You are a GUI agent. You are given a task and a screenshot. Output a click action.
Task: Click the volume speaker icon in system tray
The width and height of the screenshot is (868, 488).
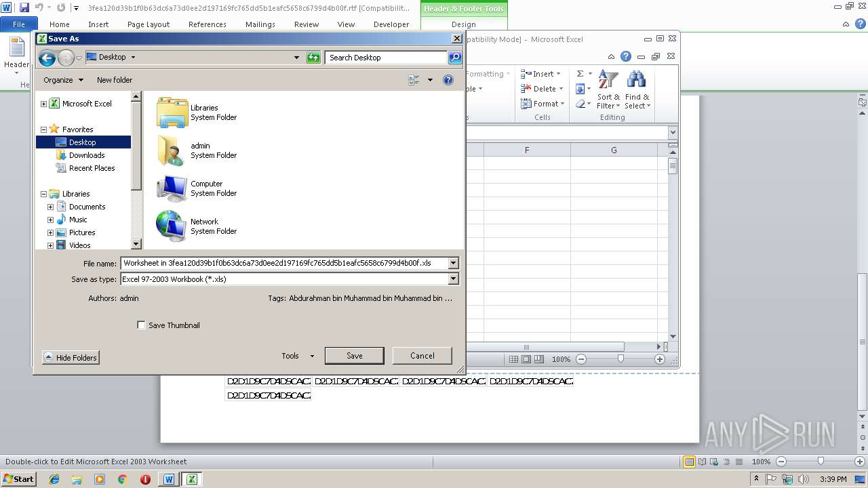(x=804, y=479)
